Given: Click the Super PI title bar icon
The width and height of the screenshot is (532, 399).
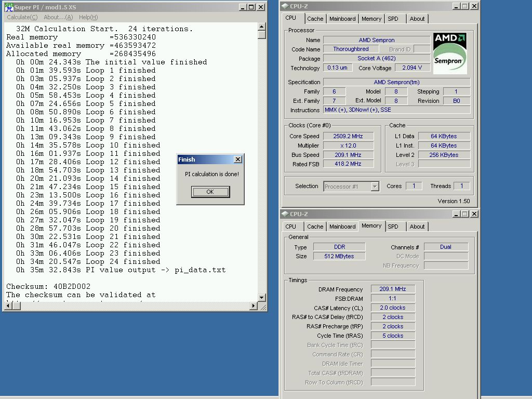Looking at the screenshot, I should click(9, 7).
